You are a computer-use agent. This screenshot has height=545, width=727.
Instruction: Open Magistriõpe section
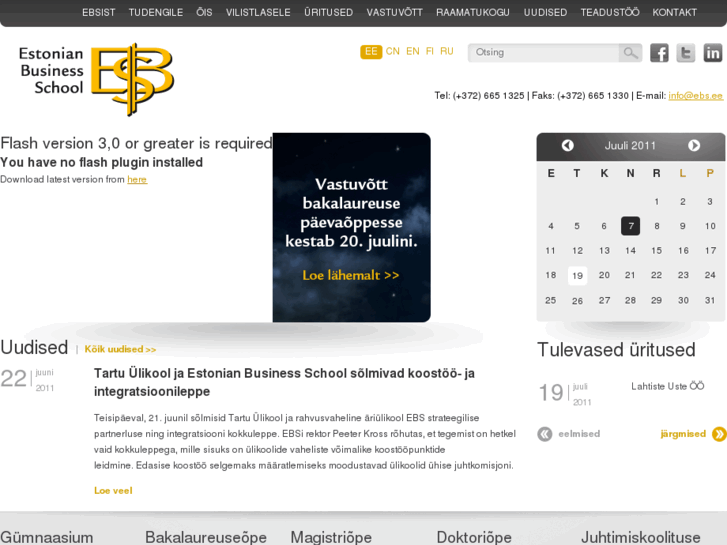coord(331,537)
